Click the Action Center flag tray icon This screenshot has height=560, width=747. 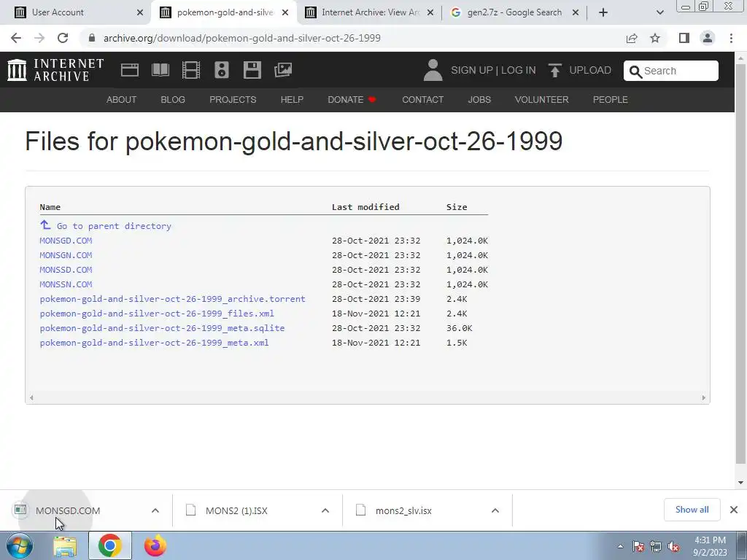coord(638,547)
